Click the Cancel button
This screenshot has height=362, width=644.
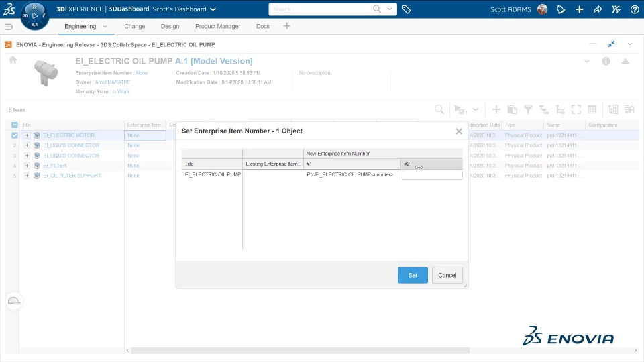click(447, 275)
